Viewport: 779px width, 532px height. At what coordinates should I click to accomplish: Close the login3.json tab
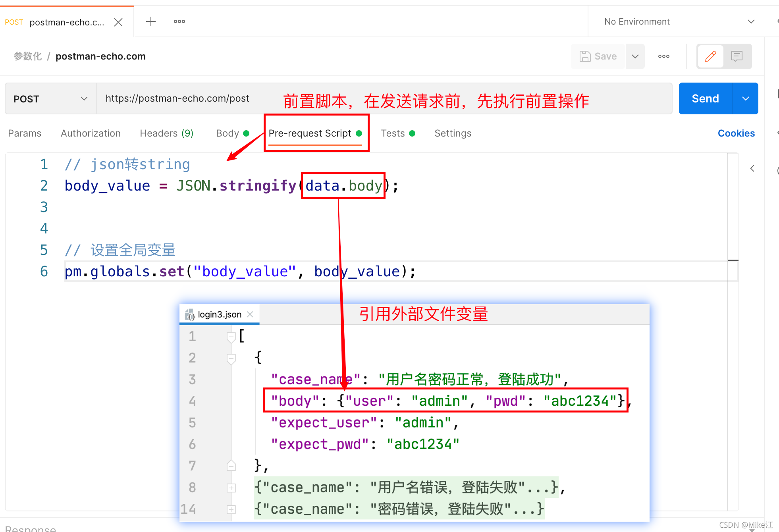point(250,314)
